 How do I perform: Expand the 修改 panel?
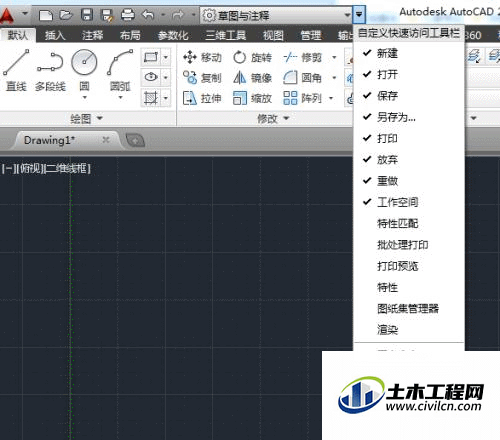(273, 118)
